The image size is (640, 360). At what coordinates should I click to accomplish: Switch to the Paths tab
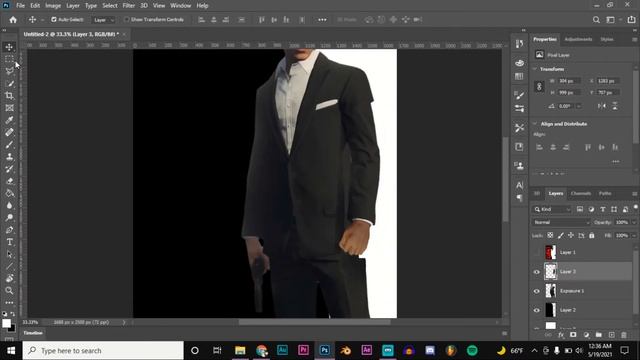[605, 193]
